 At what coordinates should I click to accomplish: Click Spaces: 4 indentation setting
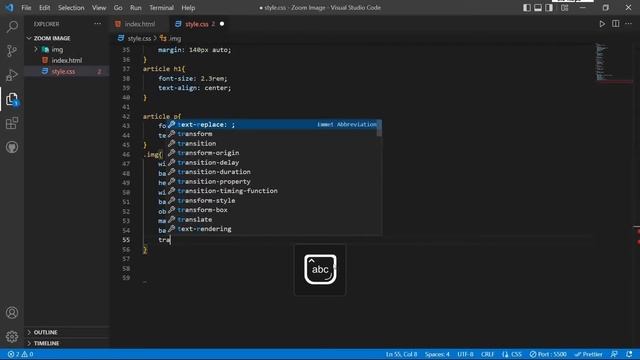437,354
